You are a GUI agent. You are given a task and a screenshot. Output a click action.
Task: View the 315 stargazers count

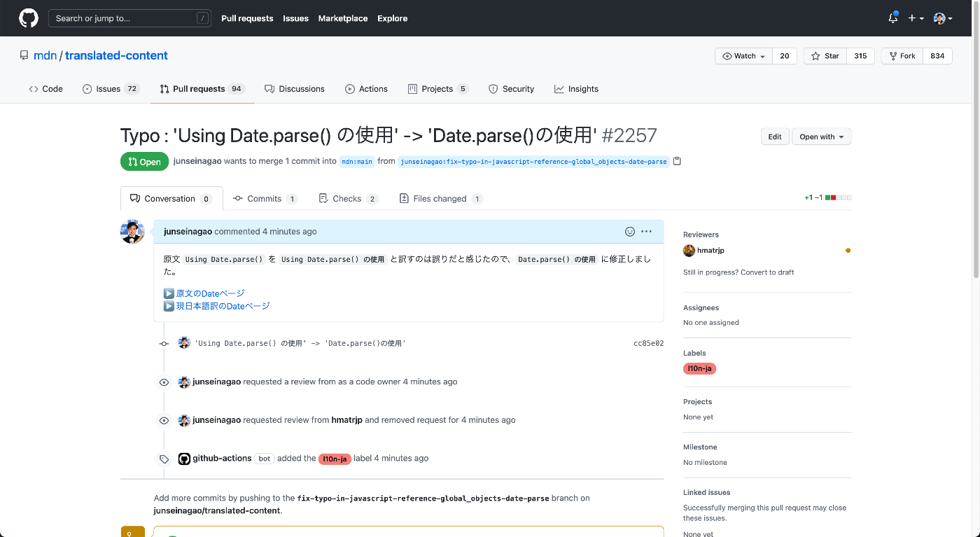coord(860,56)
